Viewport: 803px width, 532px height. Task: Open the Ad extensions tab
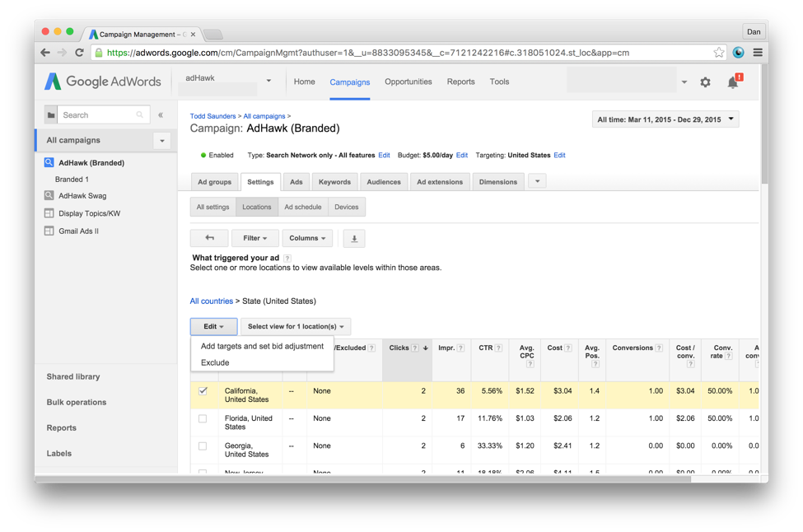click(440, 182)
